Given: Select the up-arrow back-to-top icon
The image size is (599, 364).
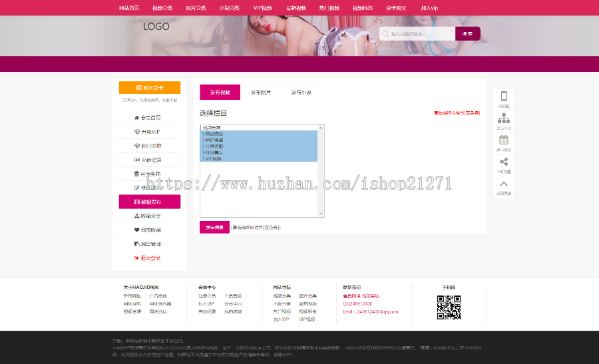Looking at the screenshot, I should click(504, 184).
